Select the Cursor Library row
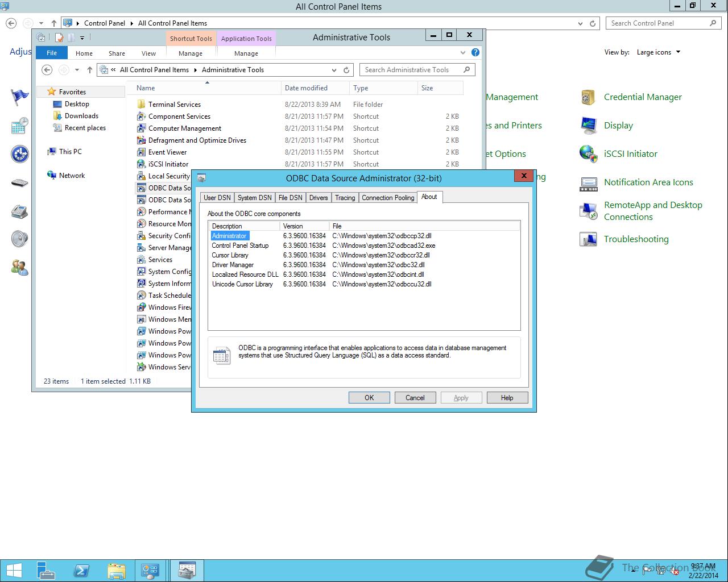 [364, 255]
